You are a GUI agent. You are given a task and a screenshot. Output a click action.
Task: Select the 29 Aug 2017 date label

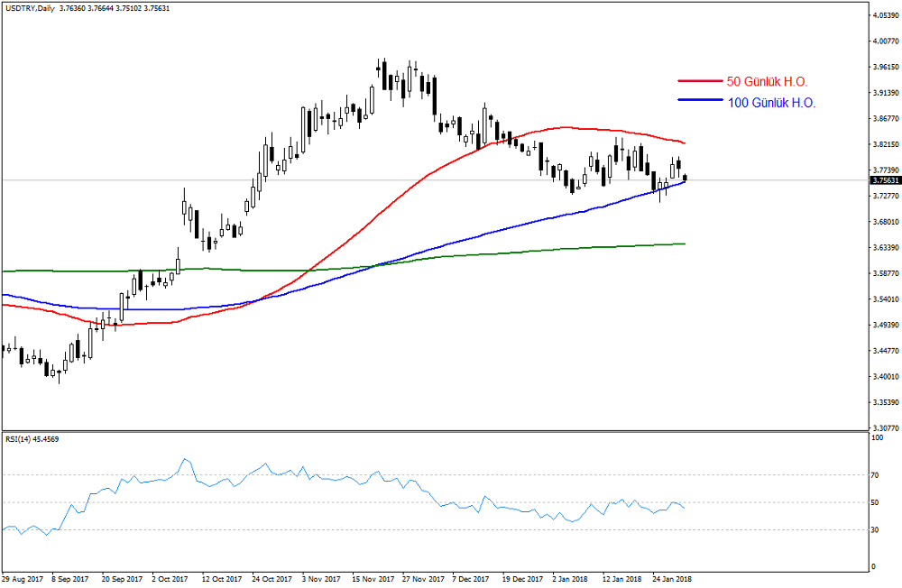click(22, 578)
